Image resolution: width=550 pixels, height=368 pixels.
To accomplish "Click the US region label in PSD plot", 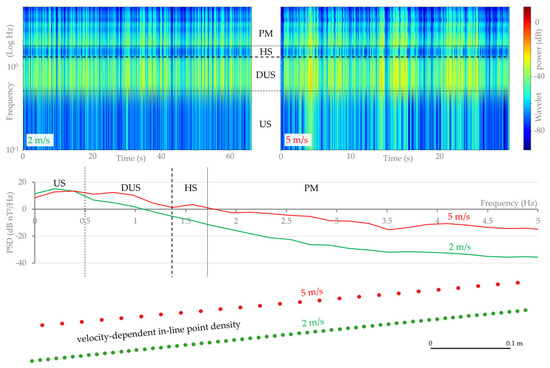I will (x=59, y=183).
